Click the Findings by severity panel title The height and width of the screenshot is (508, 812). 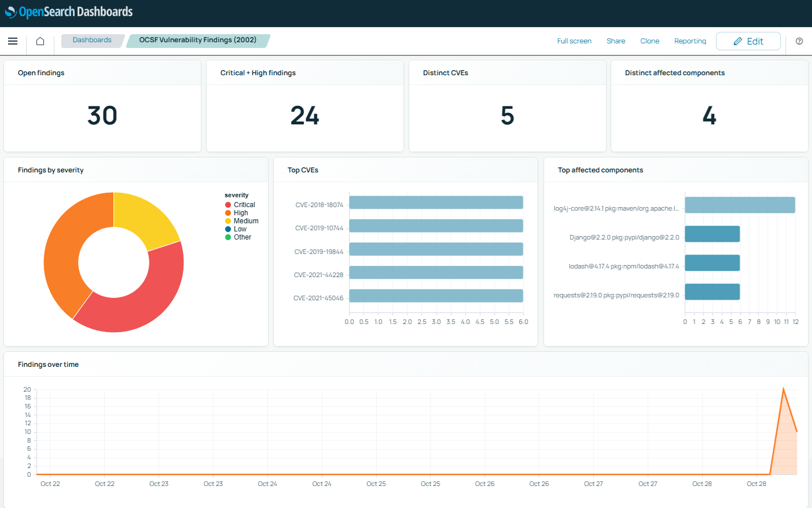51,170
